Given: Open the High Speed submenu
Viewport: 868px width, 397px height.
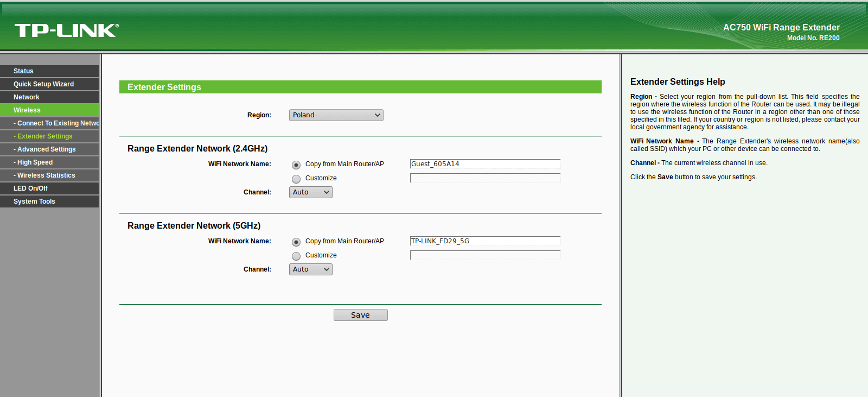Looking at the screenshot, I should pyautogui.click(x=49, y=162).
